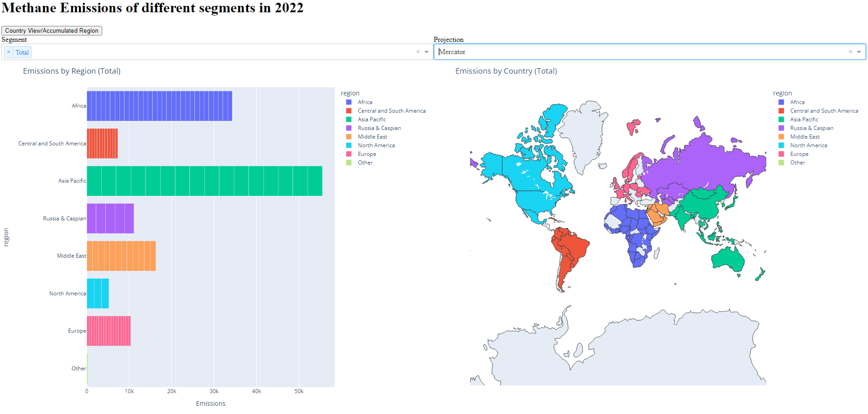This screenshot has height=414, width=868.
Task: Hide Europe in the map legend
Action: 799,154
